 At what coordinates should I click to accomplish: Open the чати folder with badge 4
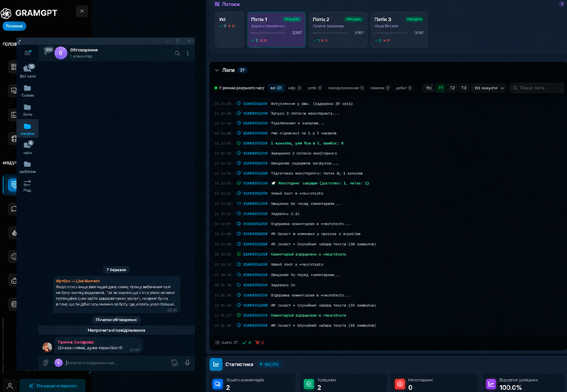click(27, 148)
